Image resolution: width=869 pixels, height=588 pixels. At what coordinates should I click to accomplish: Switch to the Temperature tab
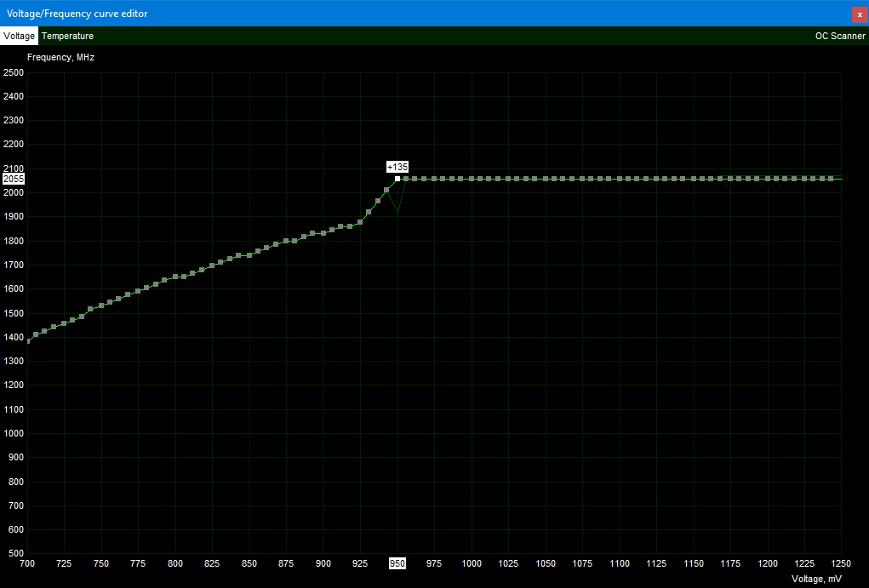tap(67, 36)
